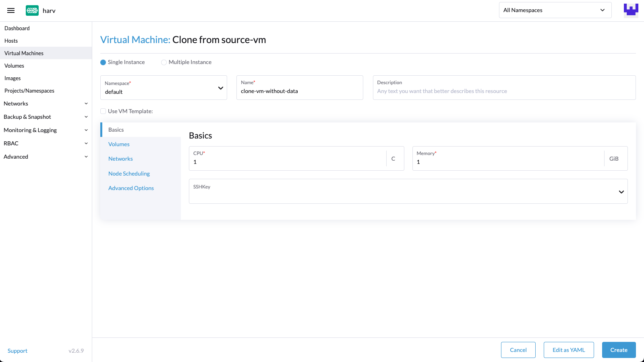Open the All Namespaces dropdown
Image resolution: width=644 pixels, height=362 pixels.
click(x=555, y=10)
